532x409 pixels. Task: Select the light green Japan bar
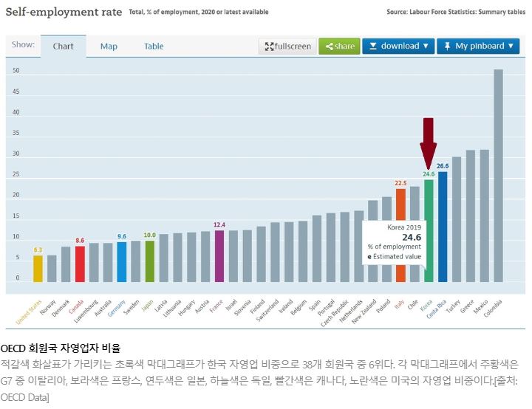tap(149, 261)
